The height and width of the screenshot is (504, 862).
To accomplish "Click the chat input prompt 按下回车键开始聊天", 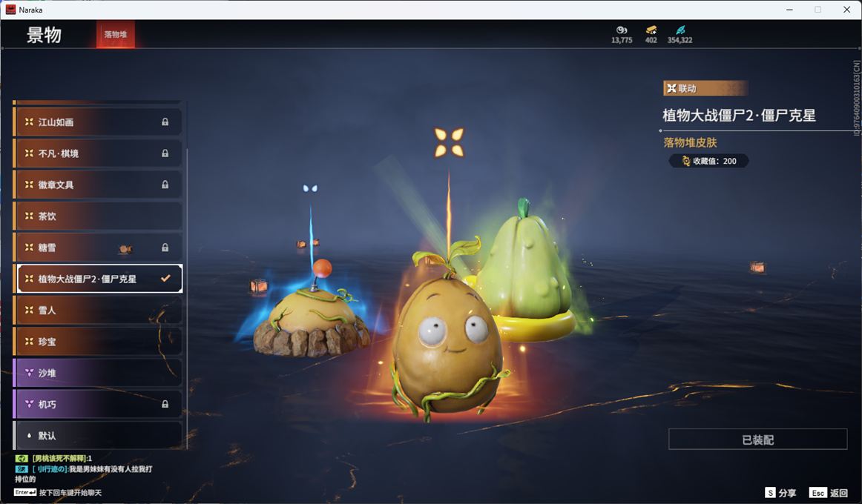I will pos(70,492).
